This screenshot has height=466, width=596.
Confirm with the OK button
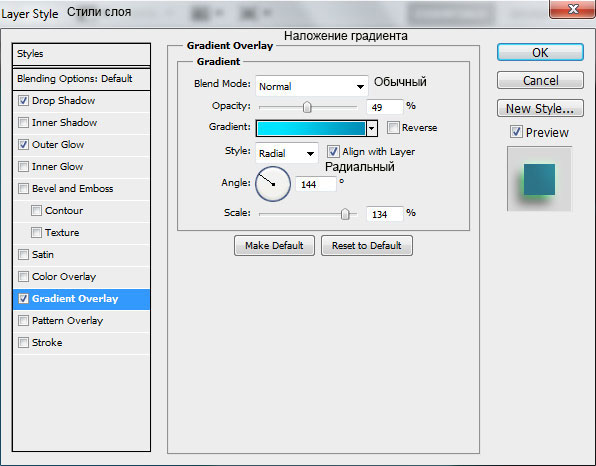[x=540, y=52]
